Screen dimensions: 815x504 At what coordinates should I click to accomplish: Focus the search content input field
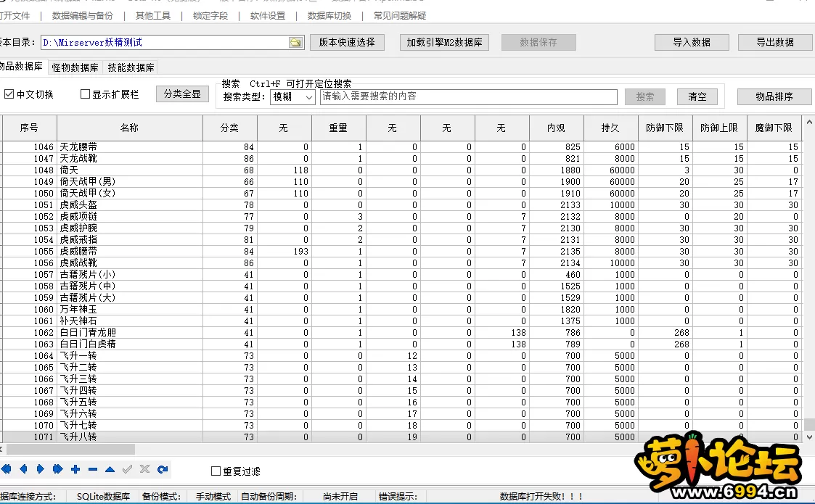click(468, 96)
